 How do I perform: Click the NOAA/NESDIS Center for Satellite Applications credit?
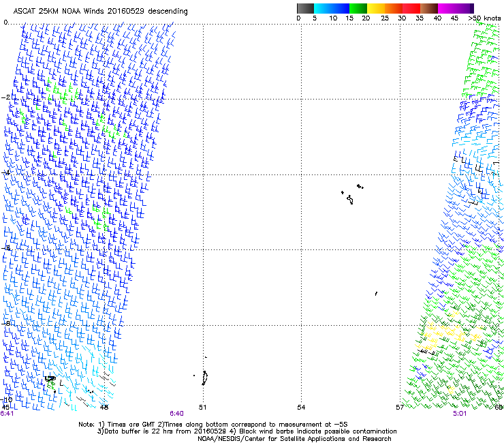294,439
